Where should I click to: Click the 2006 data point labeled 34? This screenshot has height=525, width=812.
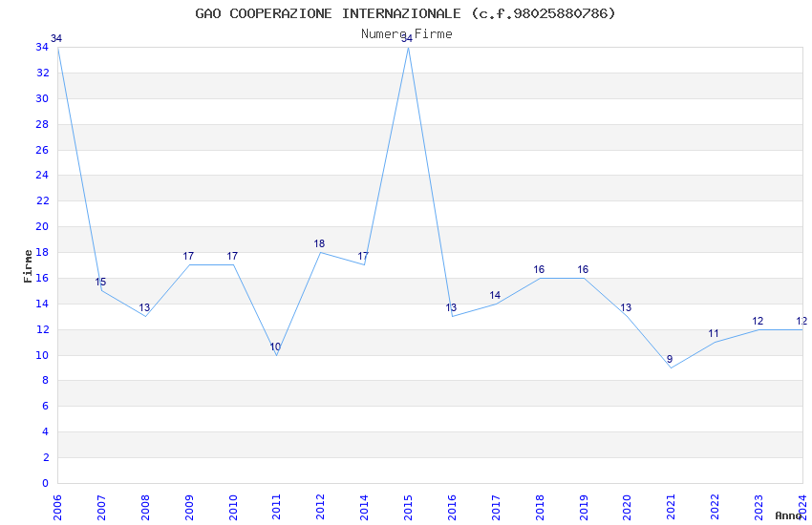[56, 38]
